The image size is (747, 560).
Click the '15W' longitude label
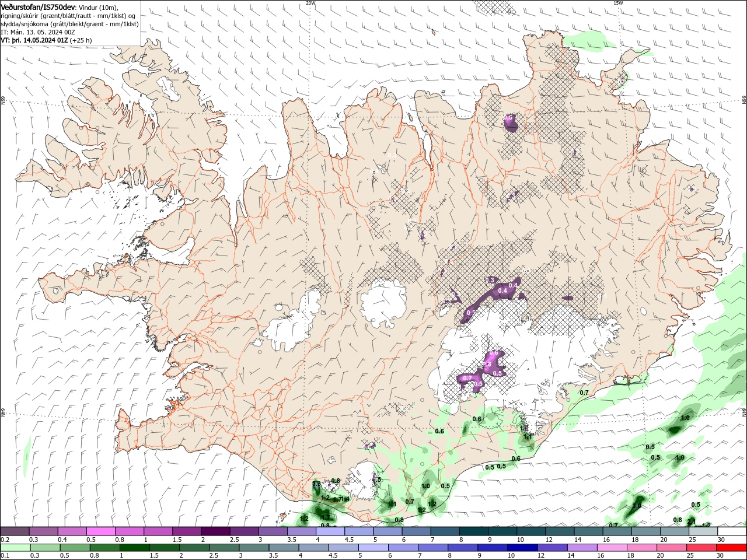pyautogui.click(x=618, y=3)
